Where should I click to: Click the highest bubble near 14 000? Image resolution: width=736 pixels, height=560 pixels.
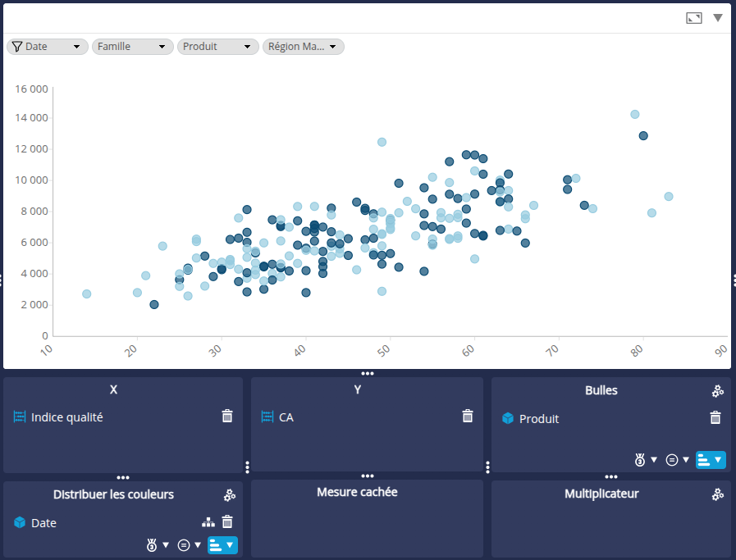[x=634, y=115]
